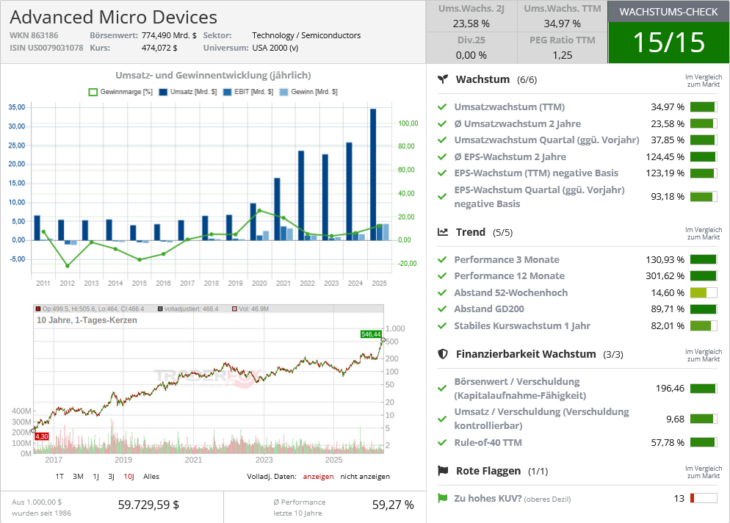Click checkmark beside EPS-Wachstum Quartal negative Basis
This screenshot has height=523, width=730.
pyautogui.click(x=442, y=197)
